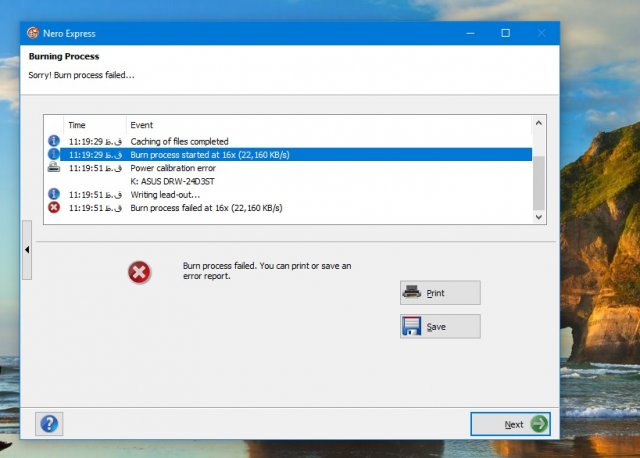Click the printer icon on Print button
The height and width of the screenshot is (458, 640).
pyautogui.click(x=411, y=293)
